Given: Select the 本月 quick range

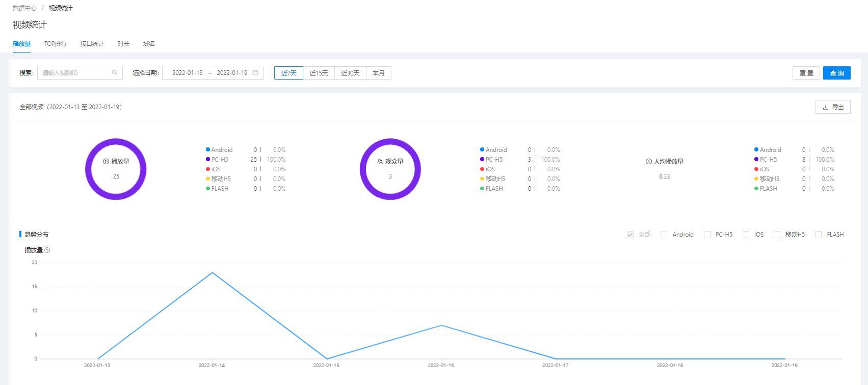Looking at the screenshot, I should click(x=378, y=73).
